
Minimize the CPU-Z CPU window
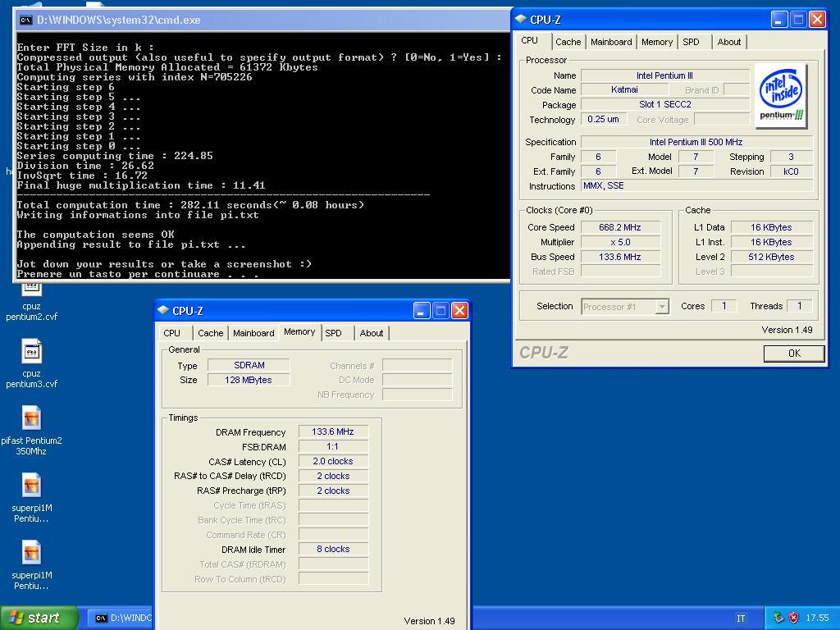click(779, 20)
